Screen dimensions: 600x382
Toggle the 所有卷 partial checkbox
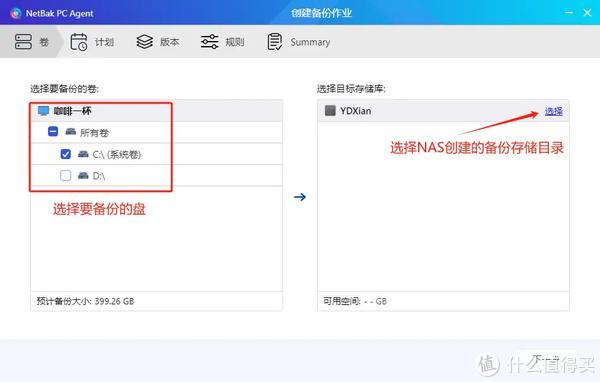point(53,132)
